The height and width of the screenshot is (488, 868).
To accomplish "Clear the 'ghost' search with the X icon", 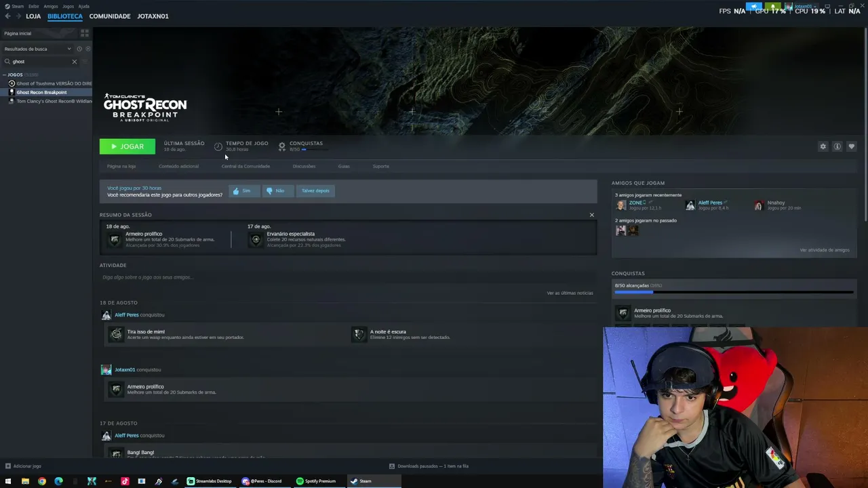I will coord(75,62).
